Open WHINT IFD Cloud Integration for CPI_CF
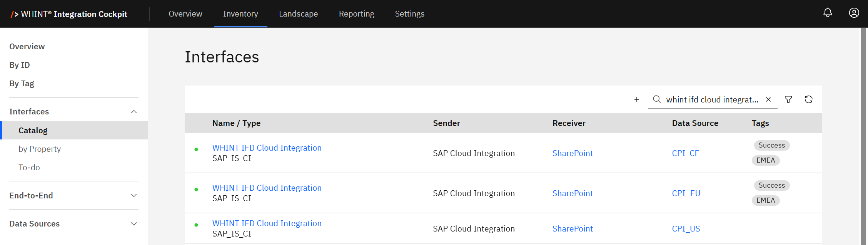The width and height of the screenshot is (868, 245). [x=267, y=148]
